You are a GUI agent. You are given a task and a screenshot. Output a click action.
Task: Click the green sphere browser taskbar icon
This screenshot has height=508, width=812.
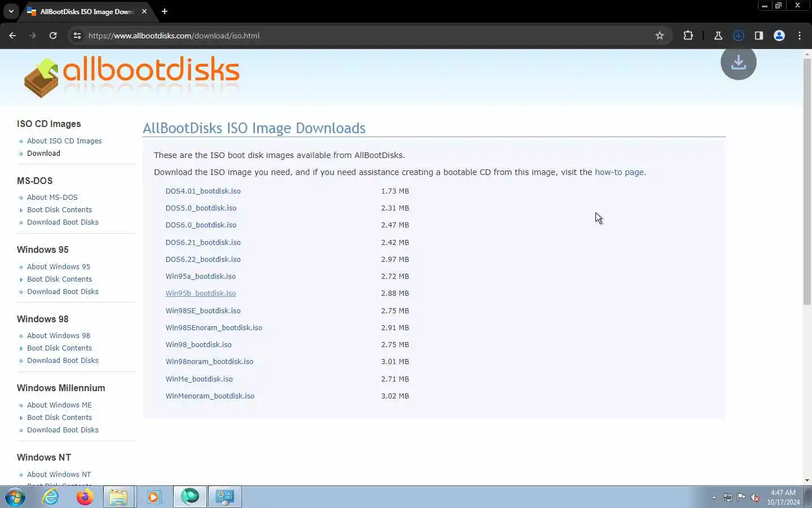190,497
